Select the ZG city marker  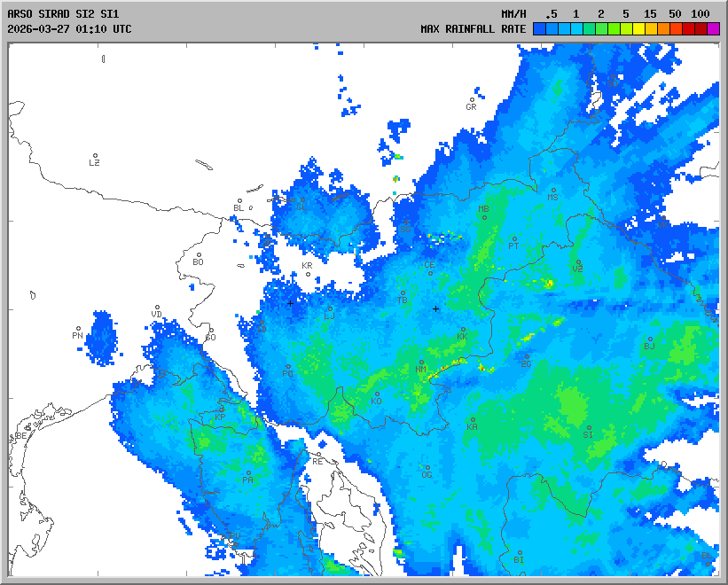tap(527, 357)
